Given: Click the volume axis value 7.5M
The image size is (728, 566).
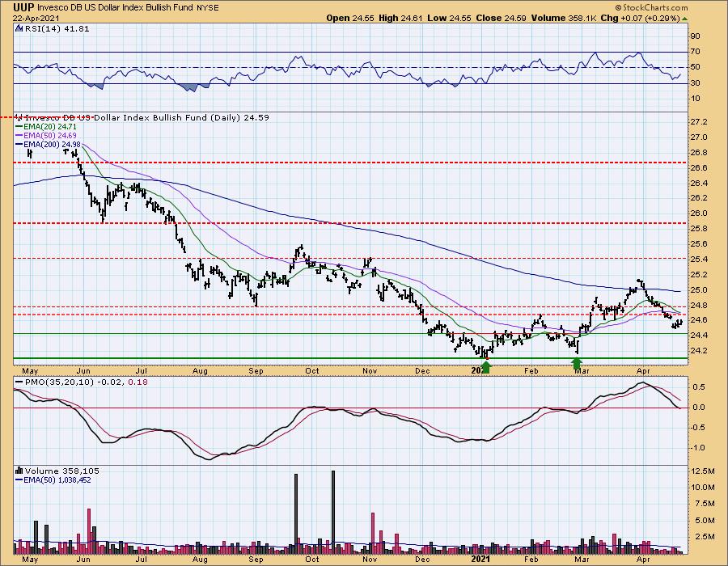Looking at the screenshot, I should (705, 504).
